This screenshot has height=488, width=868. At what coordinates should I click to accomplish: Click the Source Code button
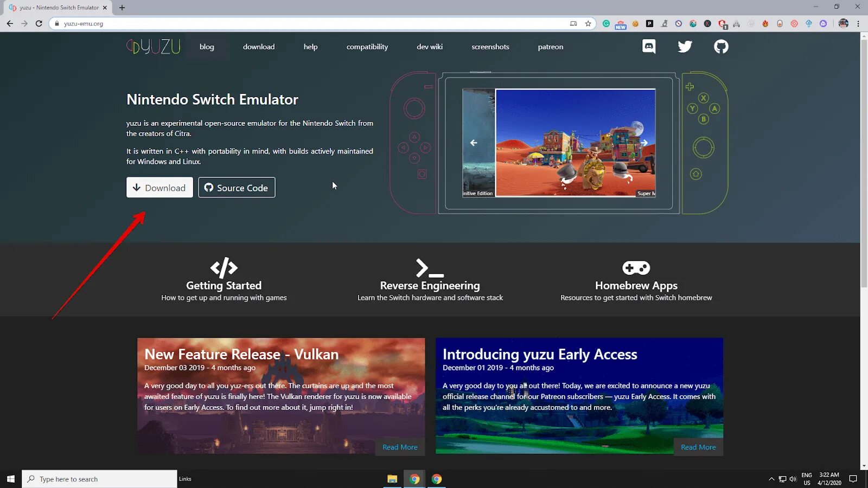[x=237, y=188]
